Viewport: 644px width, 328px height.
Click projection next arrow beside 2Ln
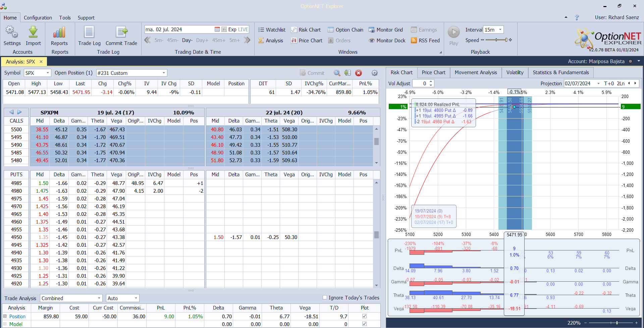[x=635, y=83]
